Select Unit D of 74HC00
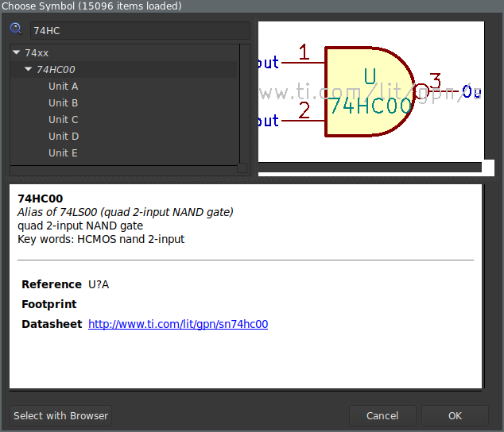The height and width of the screenshot is (432, 504). point(64,136)
